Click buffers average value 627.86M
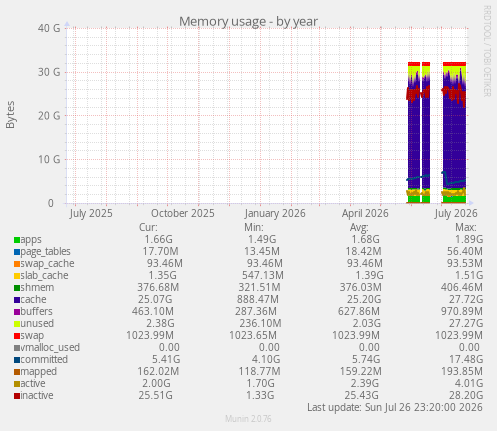The image size is (497, 431). [359, 312]
